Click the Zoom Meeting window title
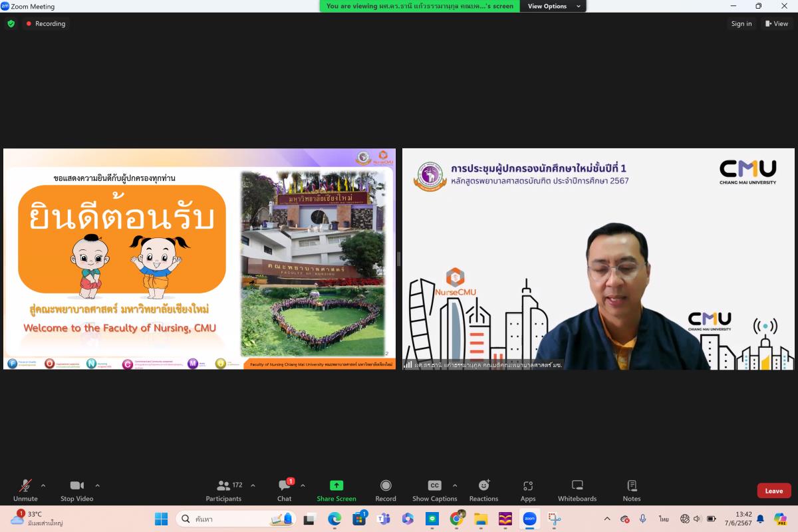Image resolution: width=798 pixels, height=532 pixels. [33, 6]
